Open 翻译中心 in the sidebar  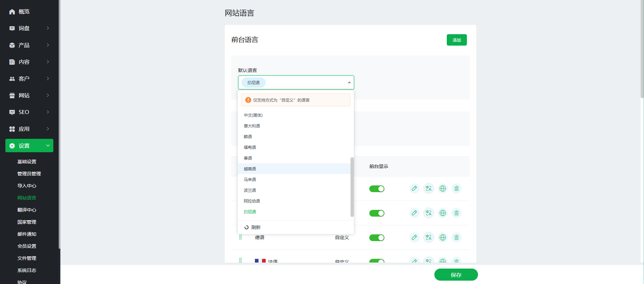coord(27,210)
